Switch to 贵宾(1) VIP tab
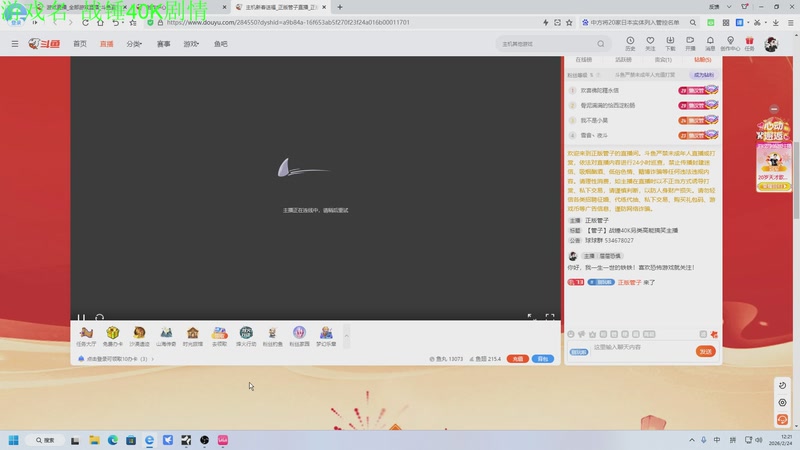The width and height of the screenshot is (800, 450). point(663,60)
